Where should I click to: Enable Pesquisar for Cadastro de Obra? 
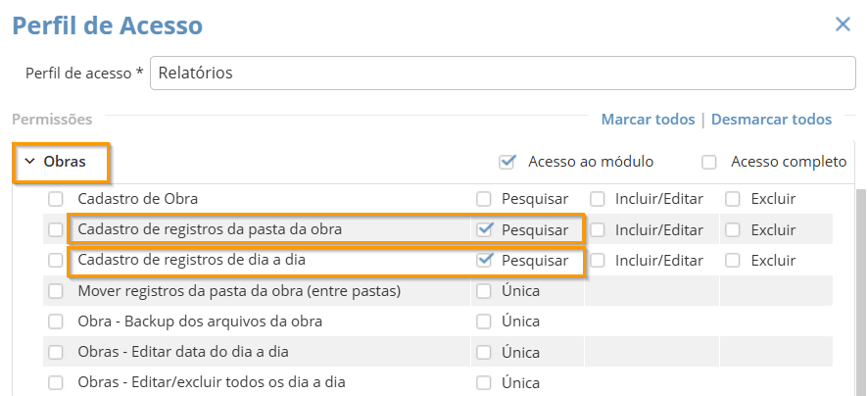(484, 199)
